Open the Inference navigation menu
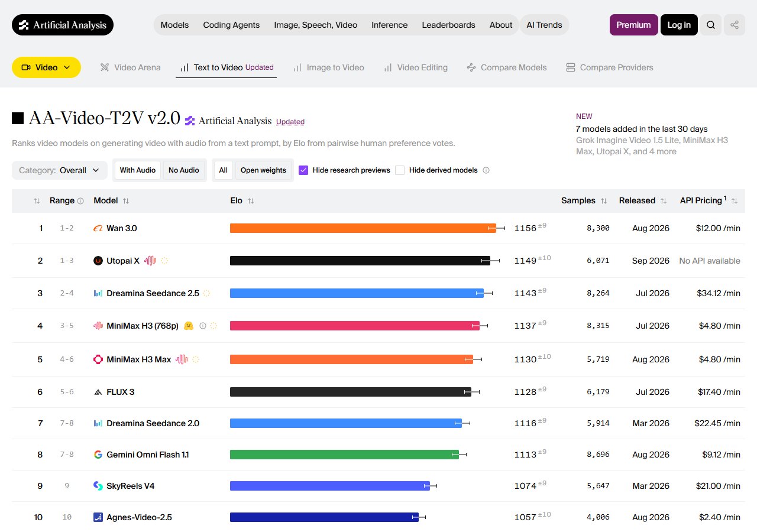 point(389,25)
